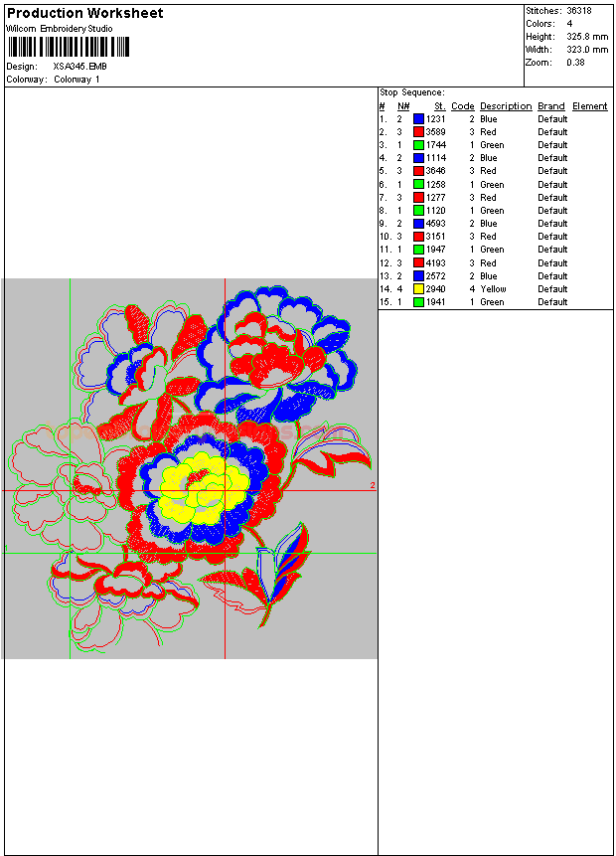Click the Stitches value '36318'

(579, 10)
